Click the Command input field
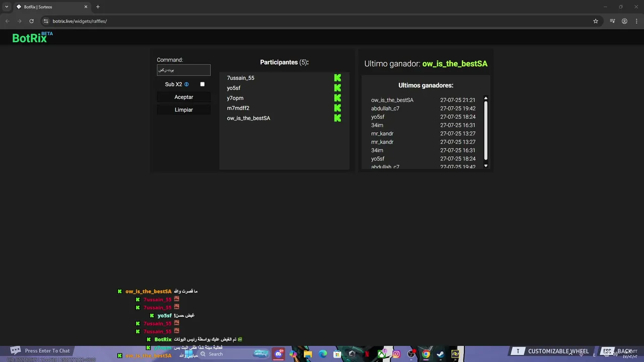 (x=184, y=70)
